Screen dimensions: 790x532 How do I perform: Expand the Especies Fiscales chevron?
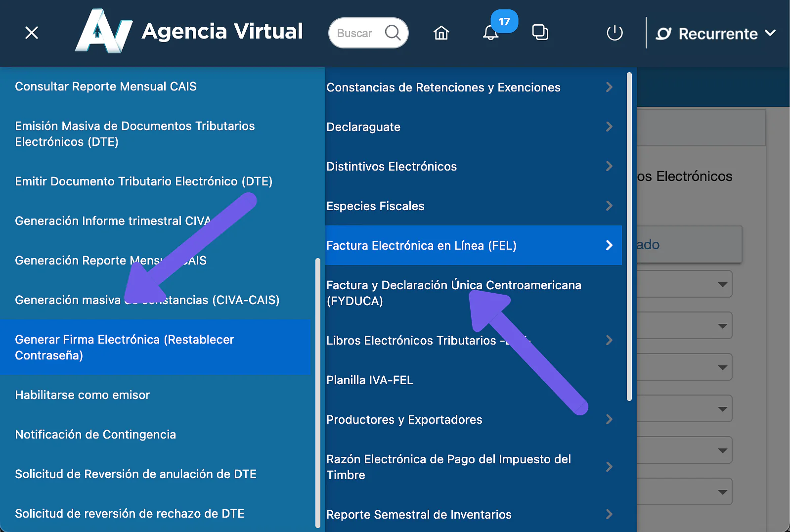point(609,206)
